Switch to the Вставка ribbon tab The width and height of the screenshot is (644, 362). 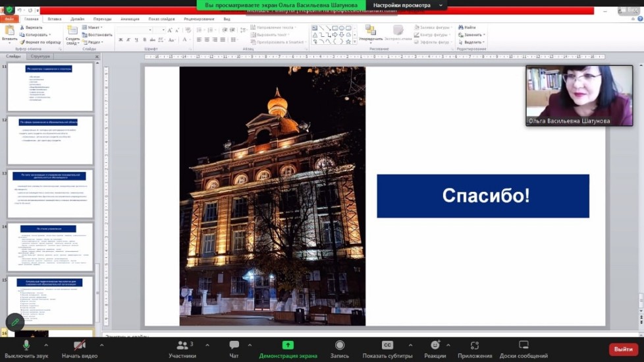55,19
